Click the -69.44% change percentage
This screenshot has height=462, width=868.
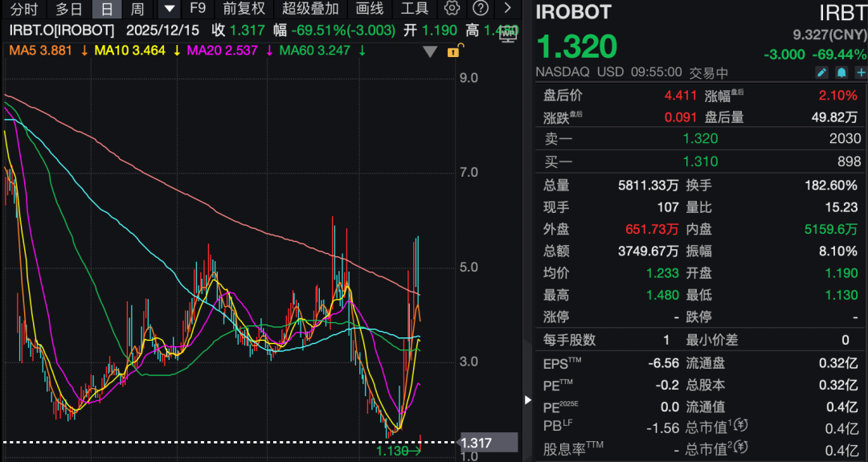pyautogui.click(x=839, y=54)
